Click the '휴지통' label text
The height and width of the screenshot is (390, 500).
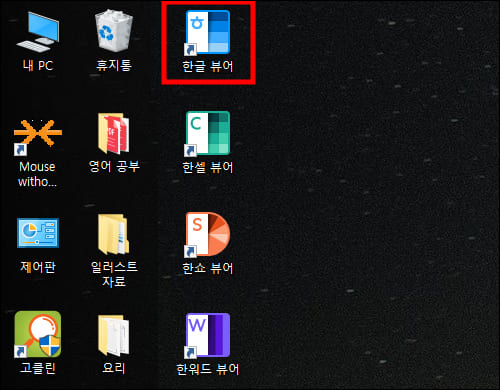[114, 65]
